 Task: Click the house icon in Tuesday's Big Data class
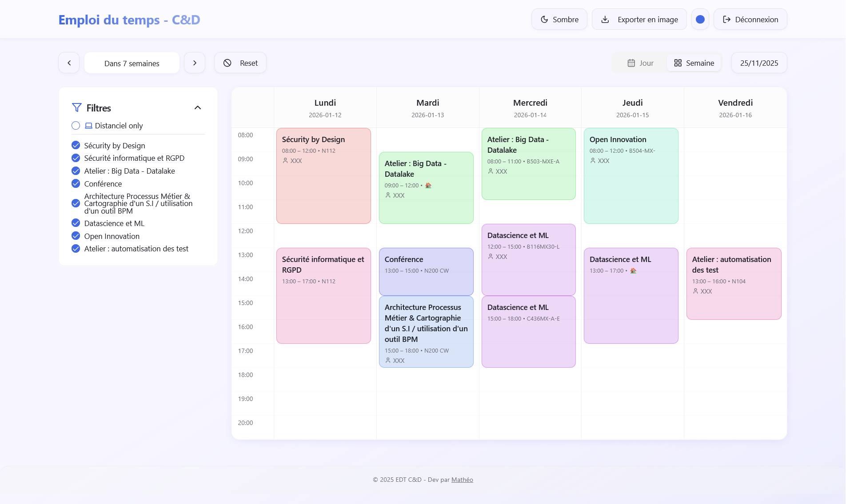(428, 185)
